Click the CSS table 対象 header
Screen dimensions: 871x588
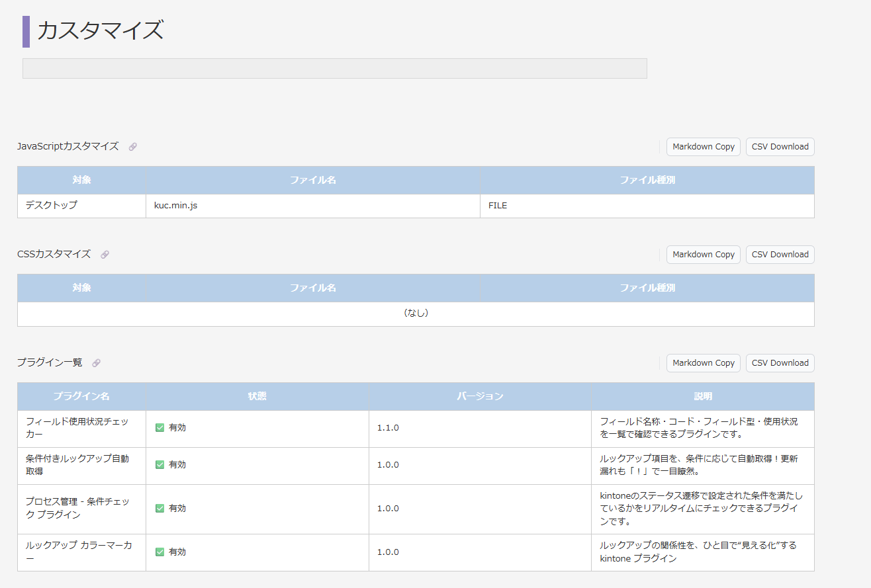(82, 288)
